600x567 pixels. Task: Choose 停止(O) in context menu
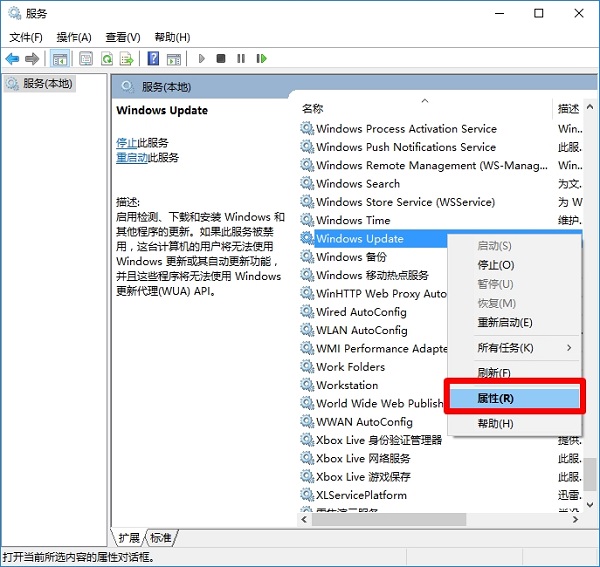pyautogui.click(x=514, y=265)
